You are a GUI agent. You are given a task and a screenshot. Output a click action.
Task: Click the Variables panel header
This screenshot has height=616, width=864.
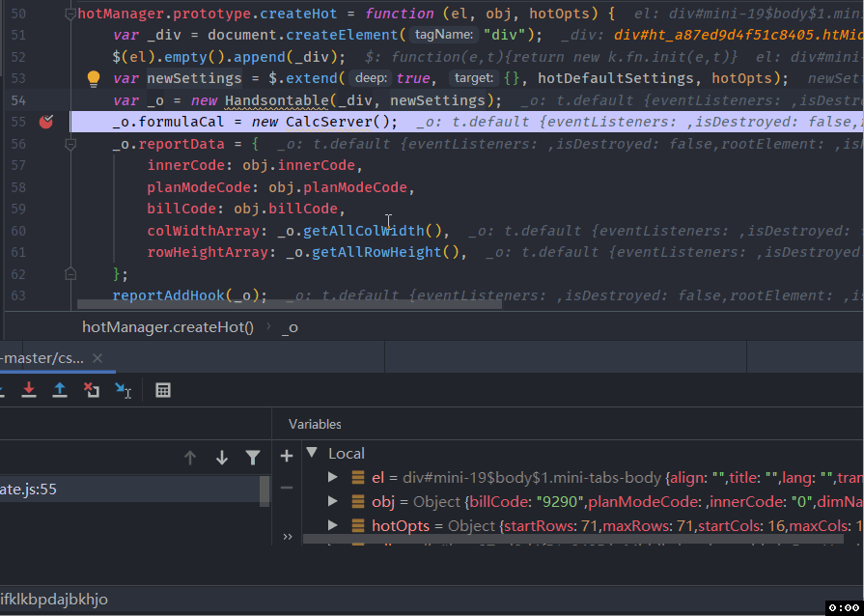(315, 424)
